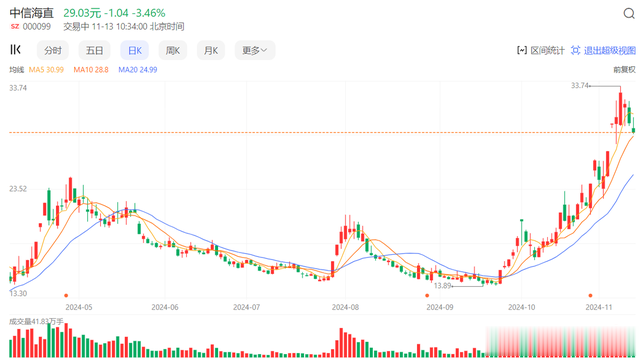Click the 中信海直 stock name
Screen dimensions: 640x361
point(32,13)
